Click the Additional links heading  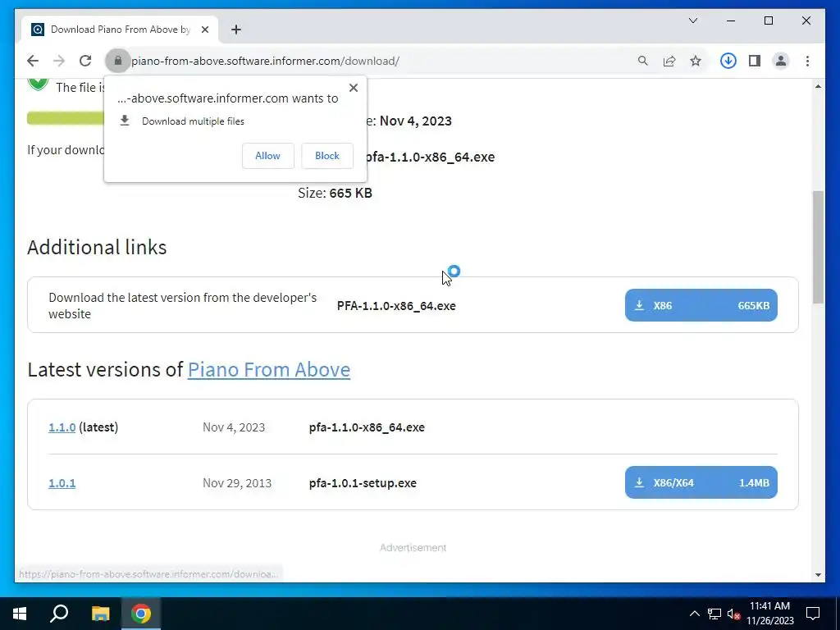(97, 248)
